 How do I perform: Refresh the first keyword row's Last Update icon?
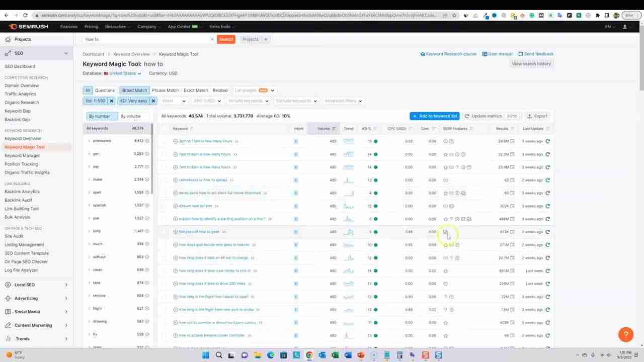point(547,141)
